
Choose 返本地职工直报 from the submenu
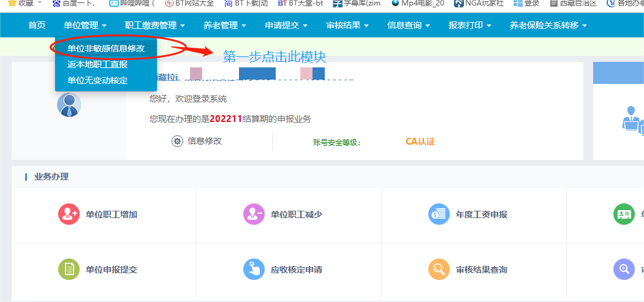pos(97,64)
